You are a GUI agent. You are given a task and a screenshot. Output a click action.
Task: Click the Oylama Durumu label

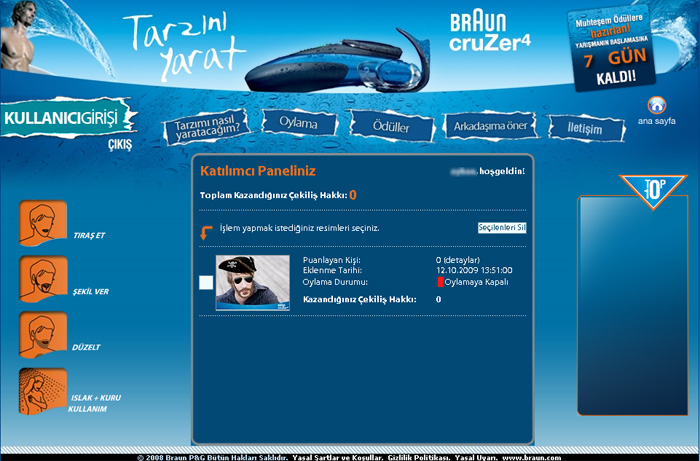point(335,282)
